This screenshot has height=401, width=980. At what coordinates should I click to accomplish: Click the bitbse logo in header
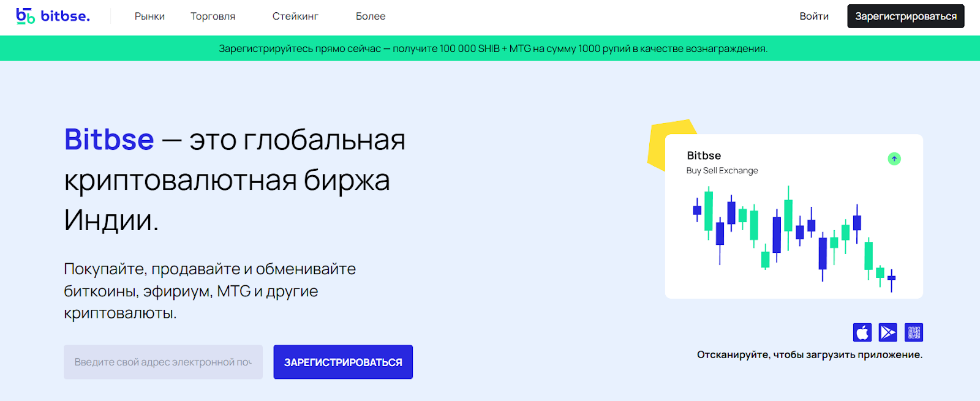pos(53,16)
